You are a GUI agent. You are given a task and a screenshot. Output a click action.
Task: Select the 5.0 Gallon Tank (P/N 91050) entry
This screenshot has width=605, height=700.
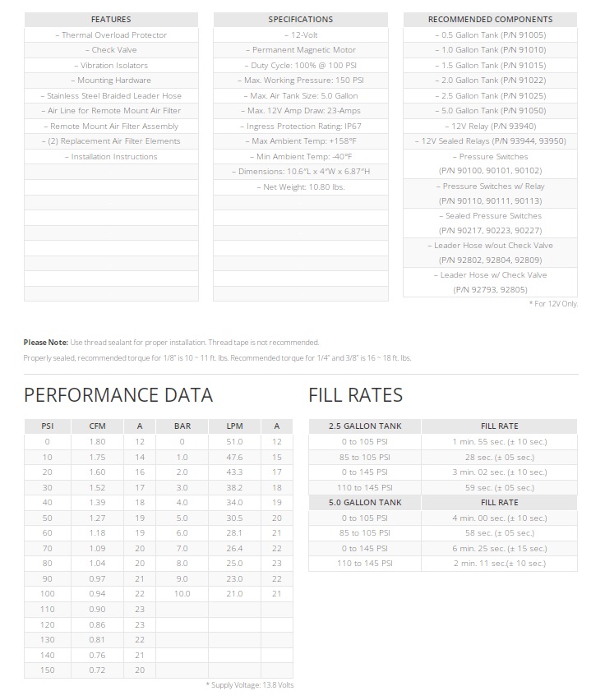(490, 111)
